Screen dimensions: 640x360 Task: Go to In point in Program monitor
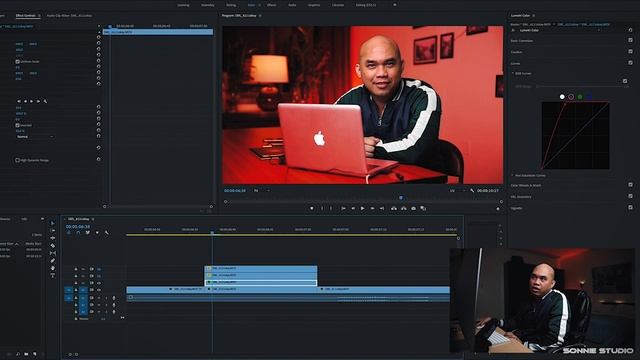(343, 209)
